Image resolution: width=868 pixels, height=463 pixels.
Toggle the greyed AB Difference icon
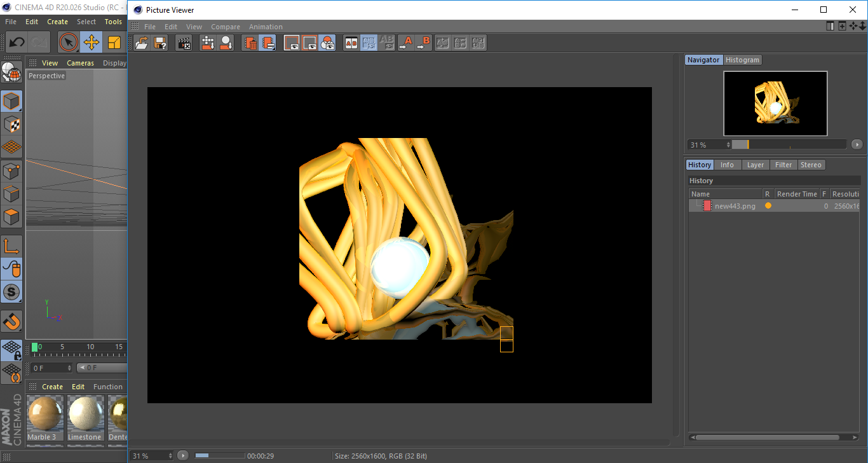(386, 43)
